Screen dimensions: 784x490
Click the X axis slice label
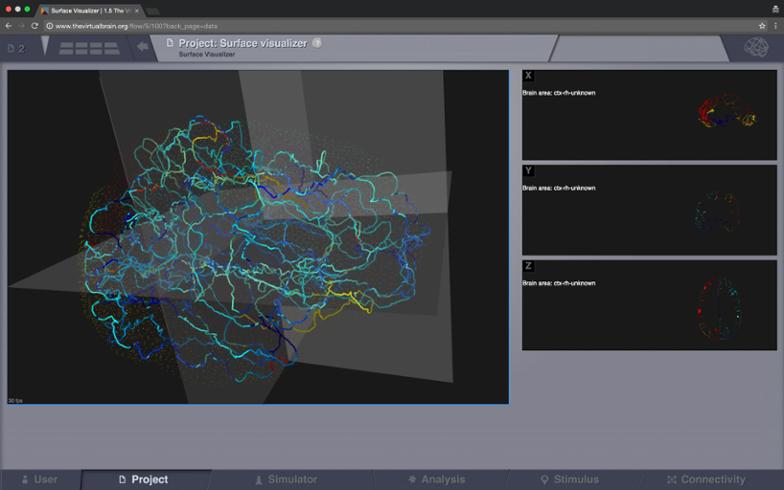coord(528,76)
